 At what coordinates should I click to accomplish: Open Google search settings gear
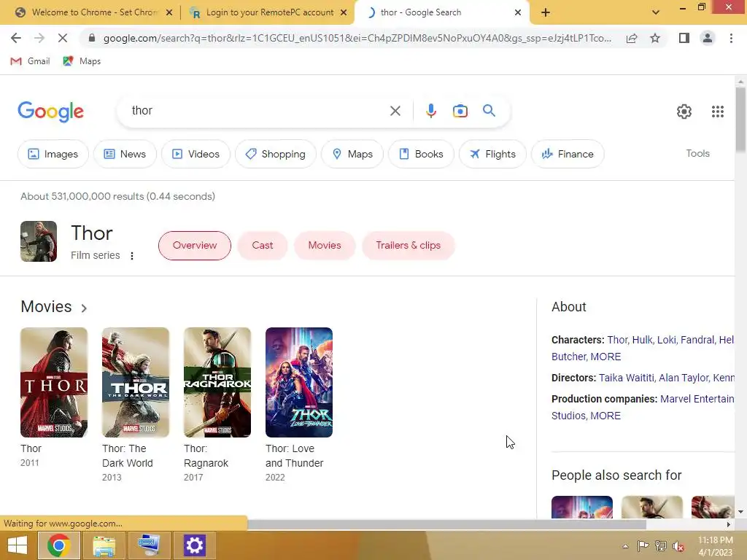[x=684, y=112]
